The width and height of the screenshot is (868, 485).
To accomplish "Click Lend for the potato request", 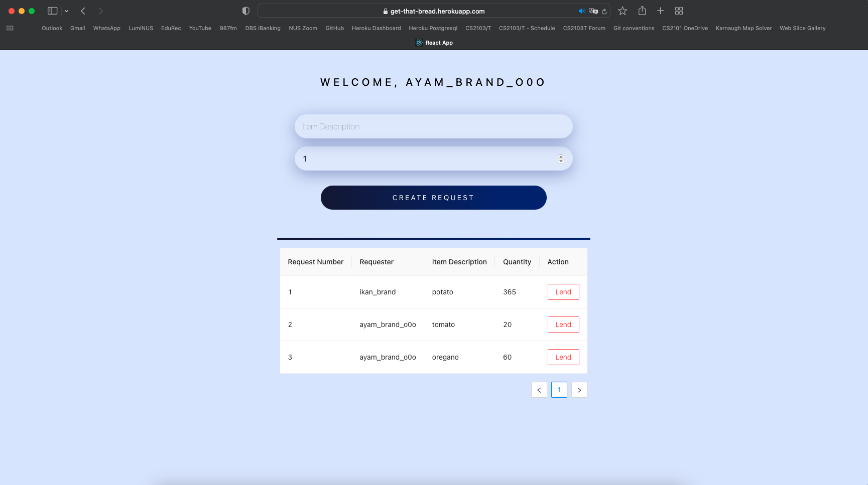I will [x=563, y=292].
